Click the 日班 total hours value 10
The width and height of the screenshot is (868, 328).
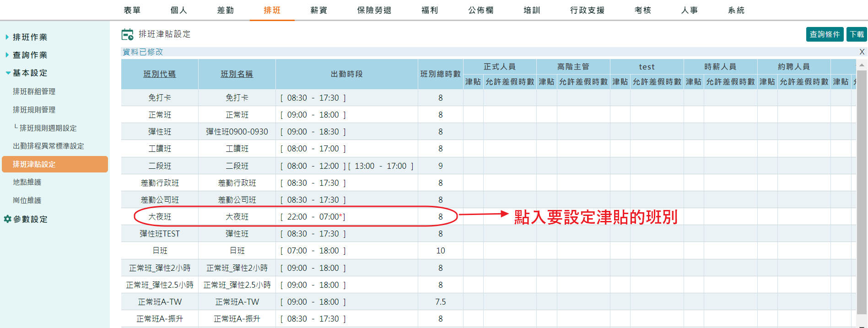click(x=441, y=251)
